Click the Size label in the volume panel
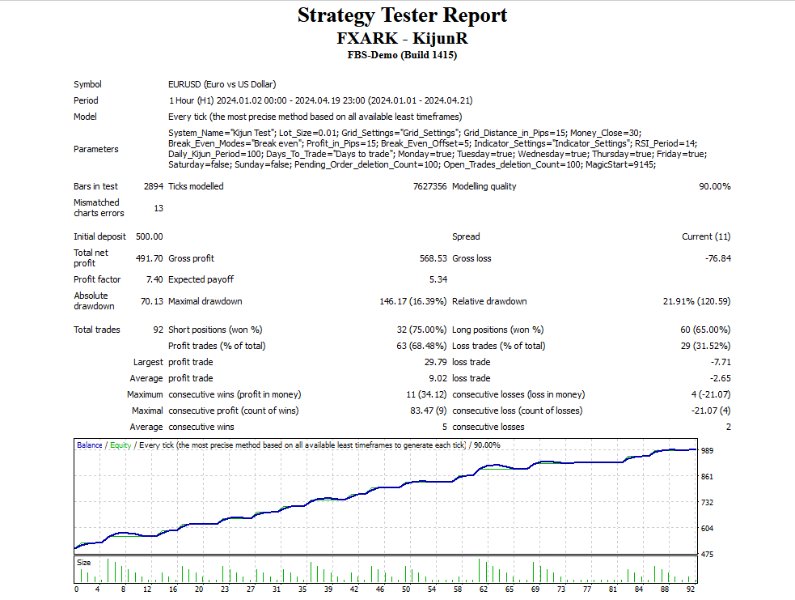This screenshot has height=600, width=795. coord(84,564)
